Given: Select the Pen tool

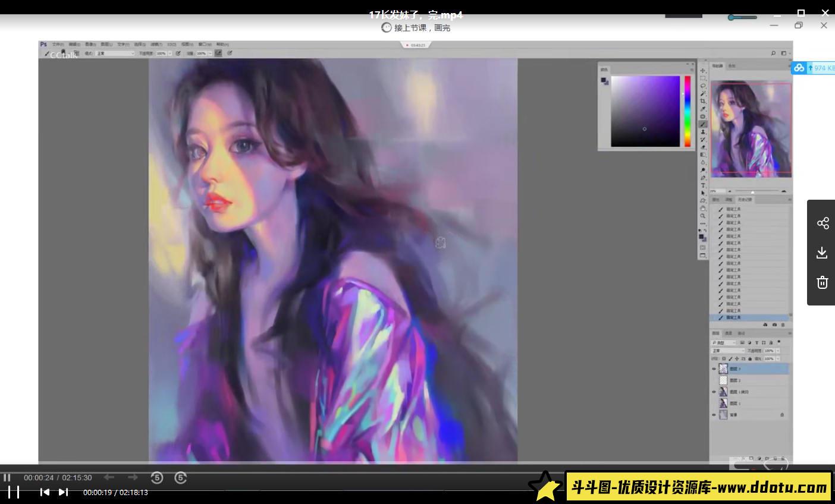Looking at the screenshot, I should tap(703, 177).
